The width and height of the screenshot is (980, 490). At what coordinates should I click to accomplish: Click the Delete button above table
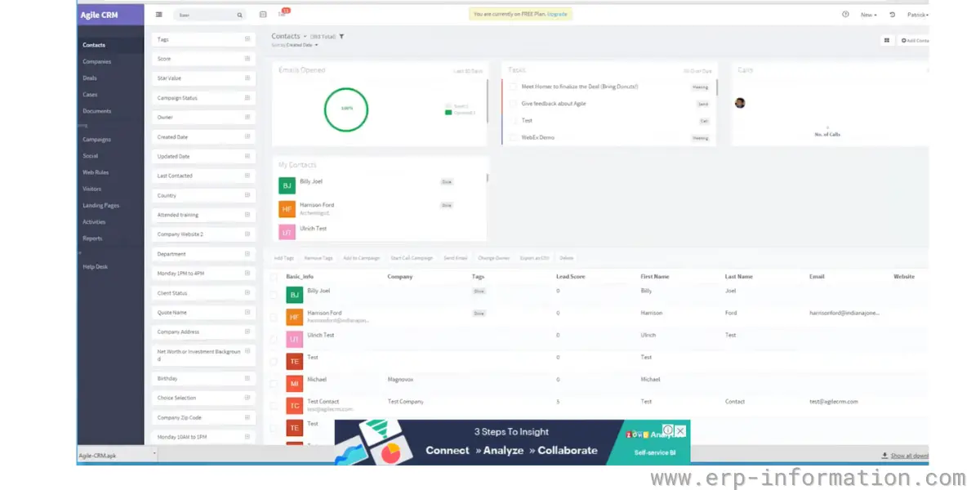tap(566, 258)
